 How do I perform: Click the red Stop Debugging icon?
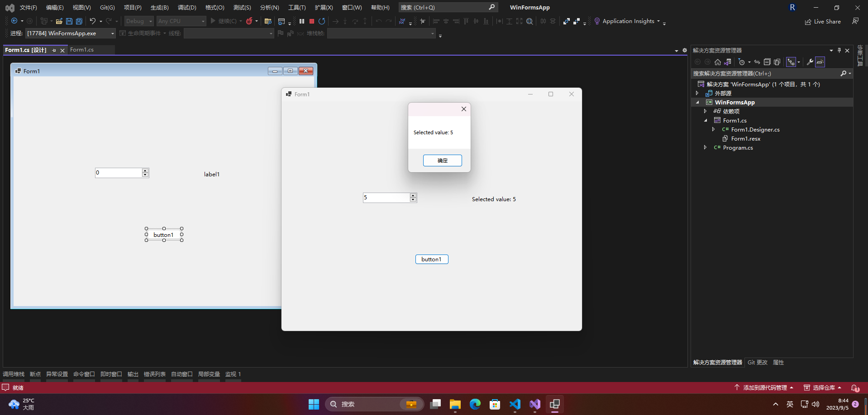(x=312, y=21)
